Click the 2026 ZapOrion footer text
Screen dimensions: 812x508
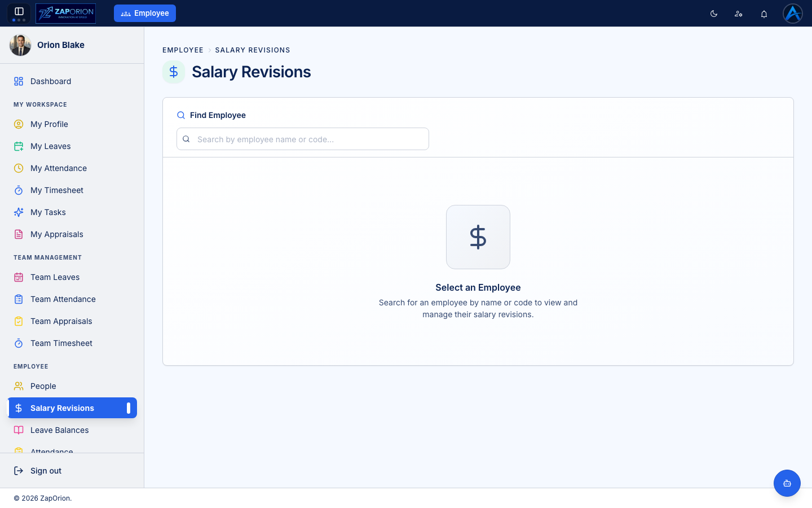[x=43, y=498]
